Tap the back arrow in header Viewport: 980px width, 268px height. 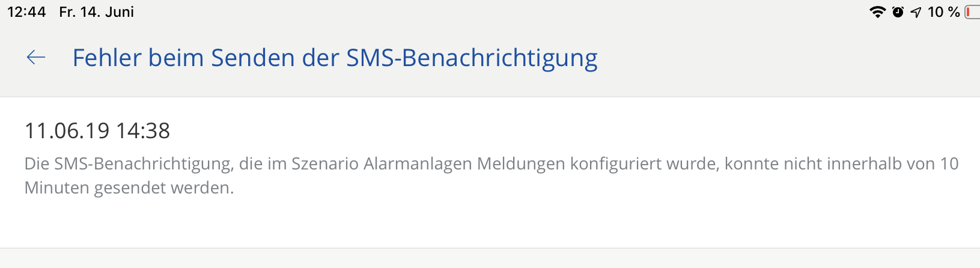click(36, 58)
